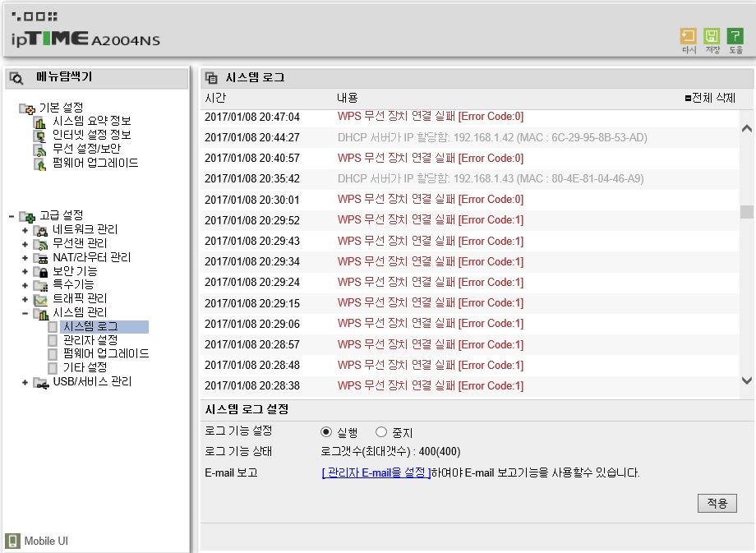Select 관리자 설정 in system management

point(90,340)
